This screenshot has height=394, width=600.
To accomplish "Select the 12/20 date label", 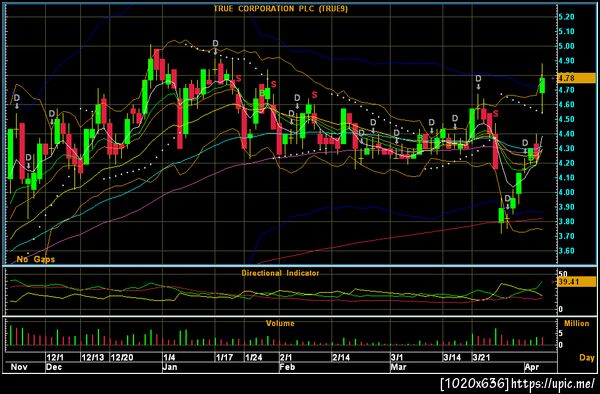I will [122, 358].
